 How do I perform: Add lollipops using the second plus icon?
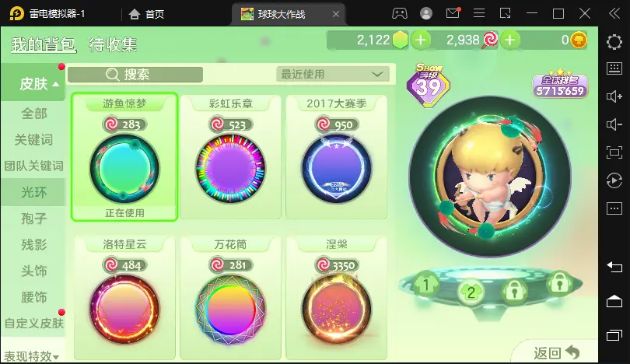click(510, 40)
